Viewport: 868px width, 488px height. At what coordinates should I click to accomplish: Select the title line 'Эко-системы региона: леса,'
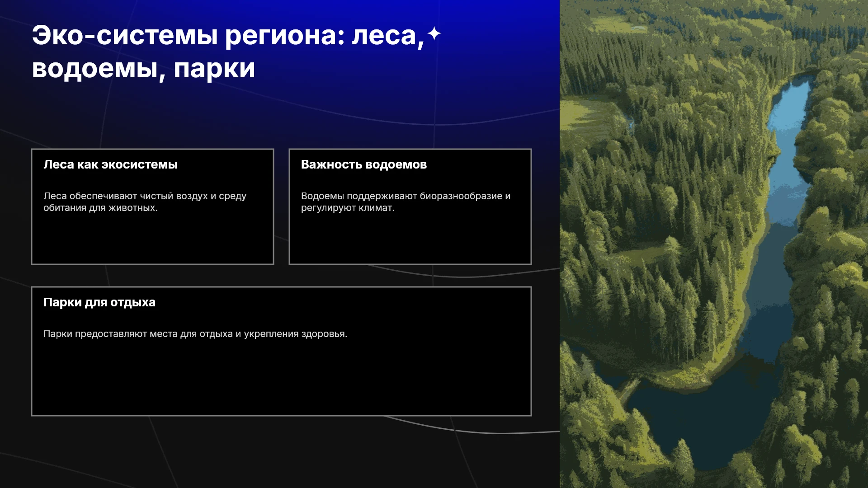(228, 36)
